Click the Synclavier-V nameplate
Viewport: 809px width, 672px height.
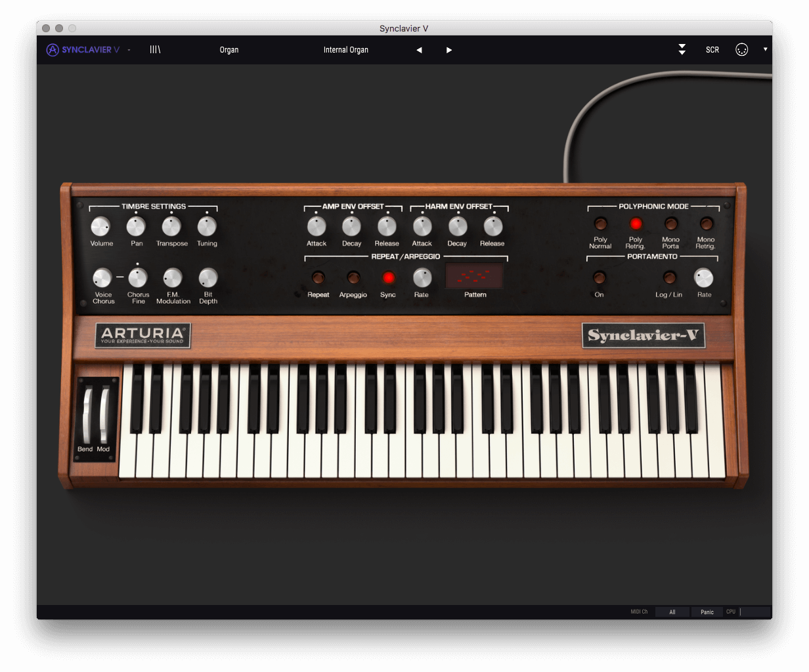point(644,336)
